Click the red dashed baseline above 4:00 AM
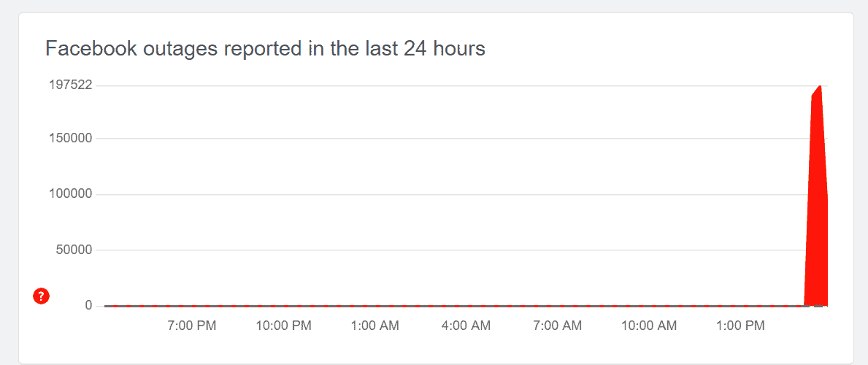Screen dimensions: 868x365 point(466,306)
